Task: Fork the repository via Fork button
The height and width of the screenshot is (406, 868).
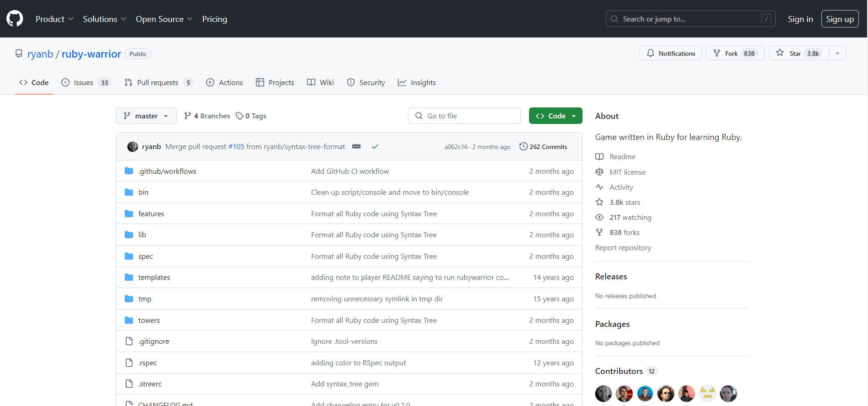Action: [735, 53]
